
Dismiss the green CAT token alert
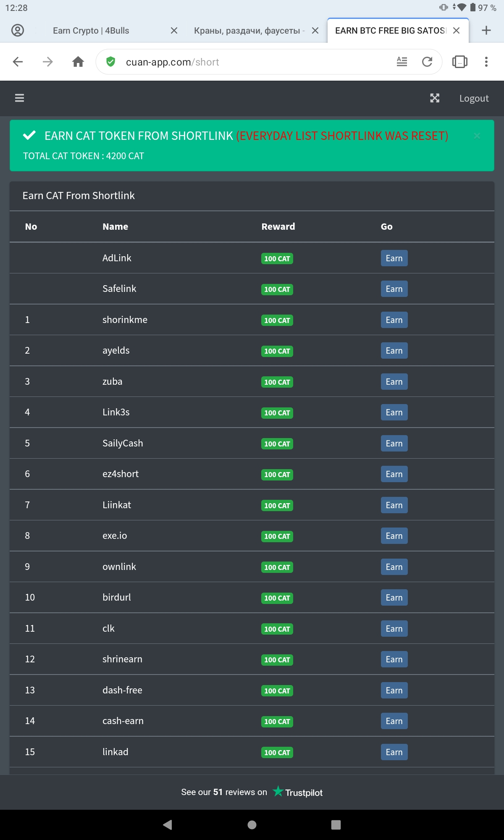pos(477,136)
